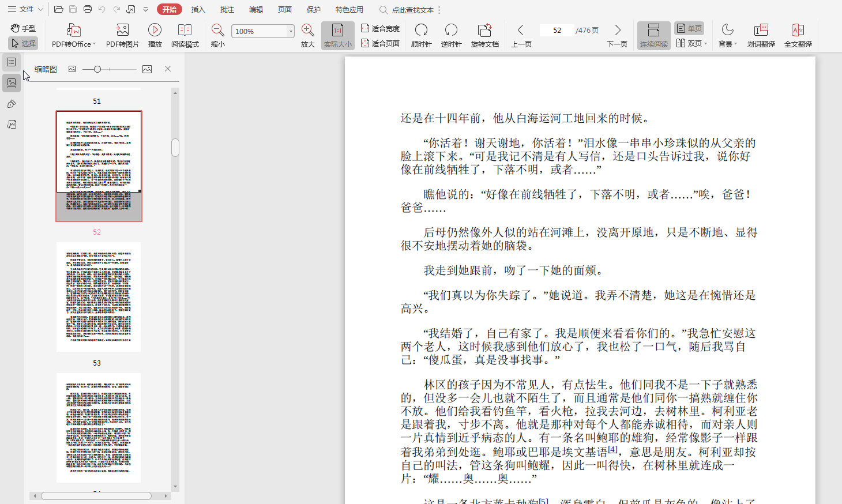The image size is (842, 504).
Task: Enable 阅读模式 reading mode
Action: [x=185, y=36]
